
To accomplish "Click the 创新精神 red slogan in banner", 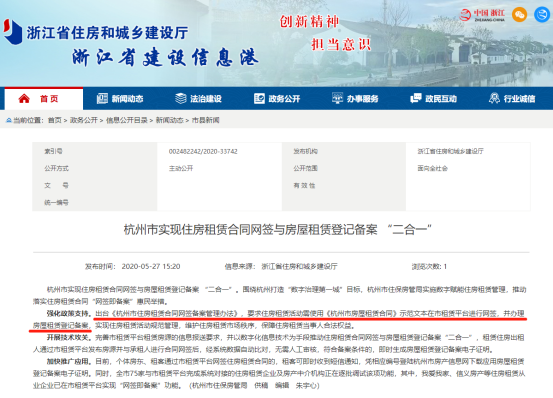I will [309, 22].
